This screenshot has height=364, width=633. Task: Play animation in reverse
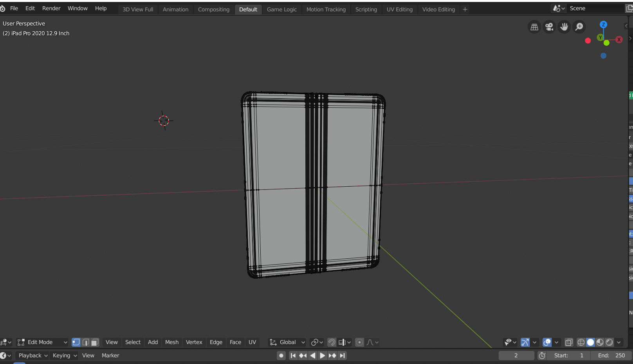313,355
